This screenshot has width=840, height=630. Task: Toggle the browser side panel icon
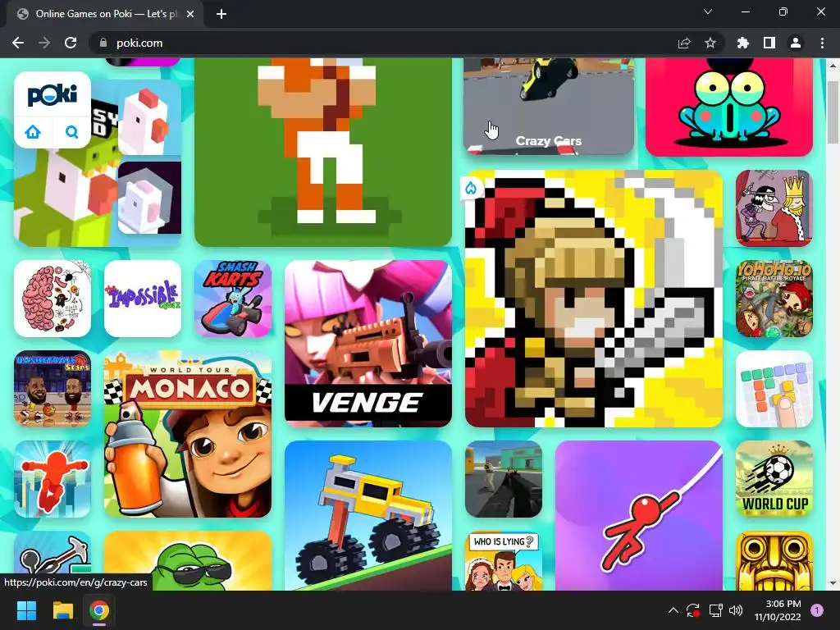click(769, 43)
